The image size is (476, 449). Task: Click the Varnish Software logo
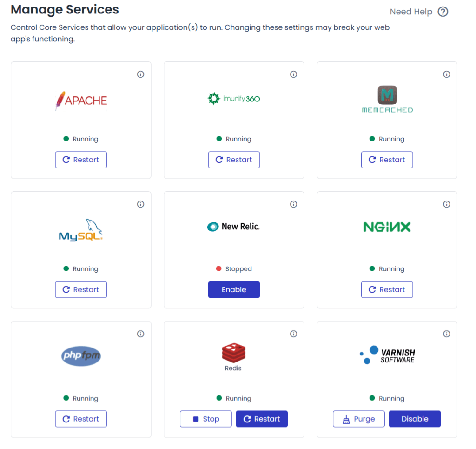[x=387, y=355]
